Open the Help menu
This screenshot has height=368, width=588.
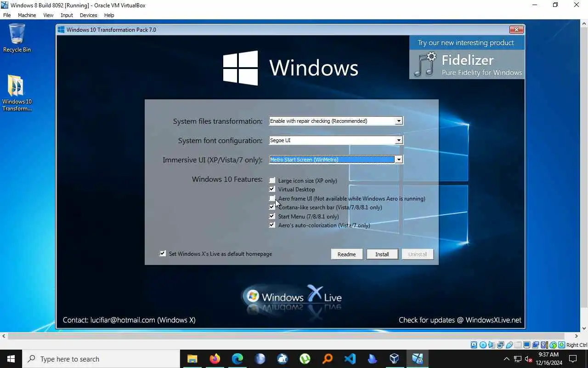coord(109,15)
